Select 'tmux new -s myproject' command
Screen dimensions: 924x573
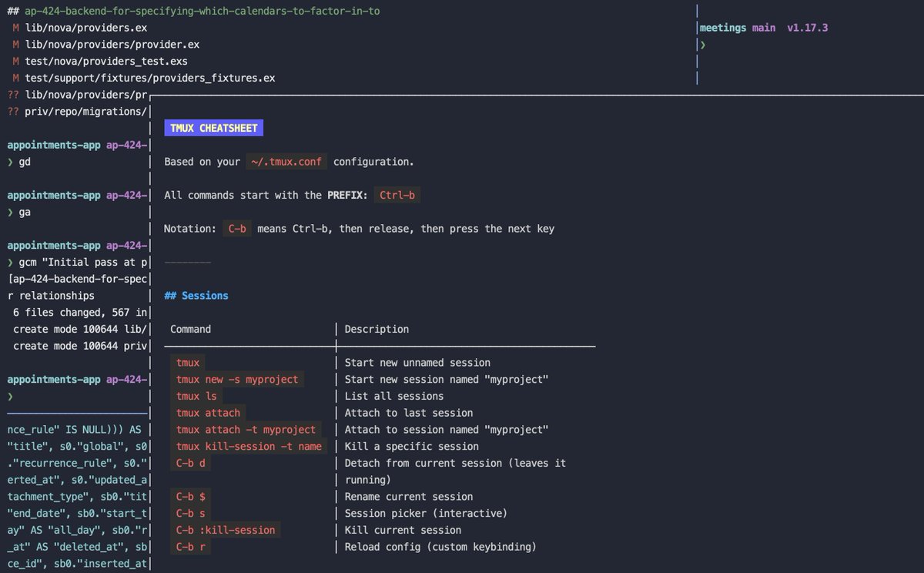point(236,380)
